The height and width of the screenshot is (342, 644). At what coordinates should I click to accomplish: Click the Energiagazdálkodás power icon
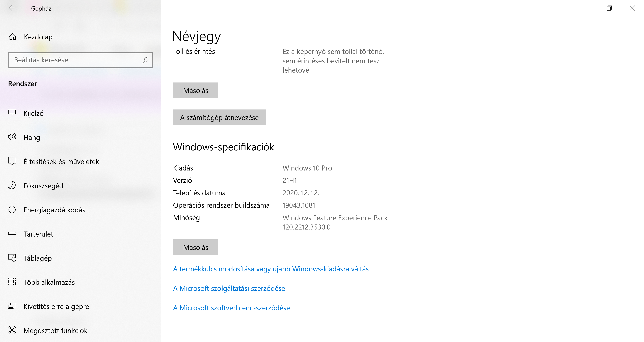12,210
